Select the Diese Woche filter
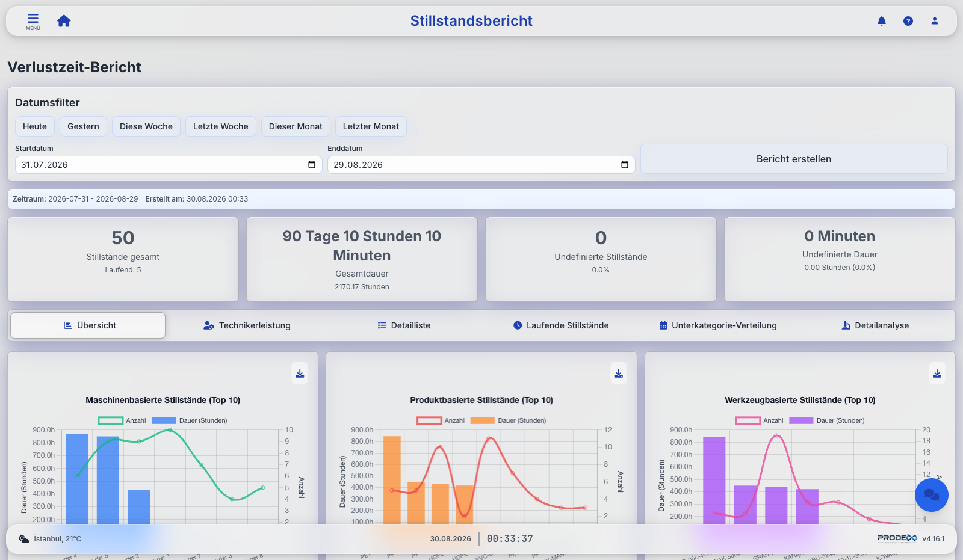The image size is (963, 560). [146, 126]
